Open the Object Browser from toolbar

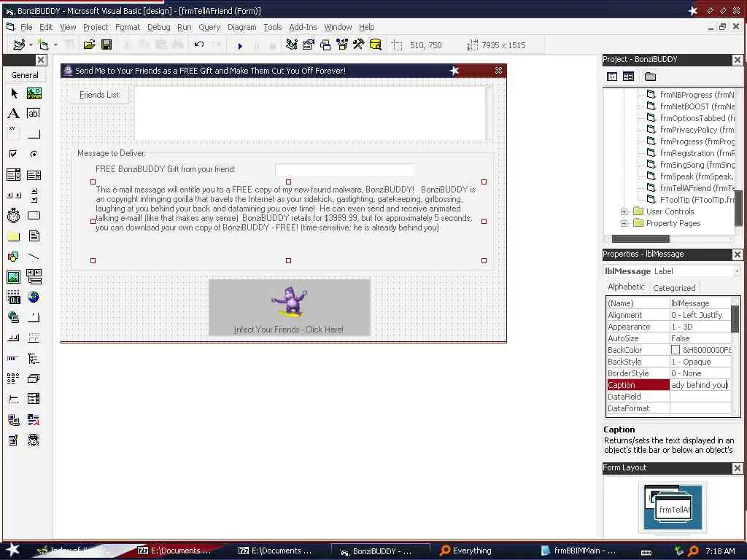pos(342,44)
